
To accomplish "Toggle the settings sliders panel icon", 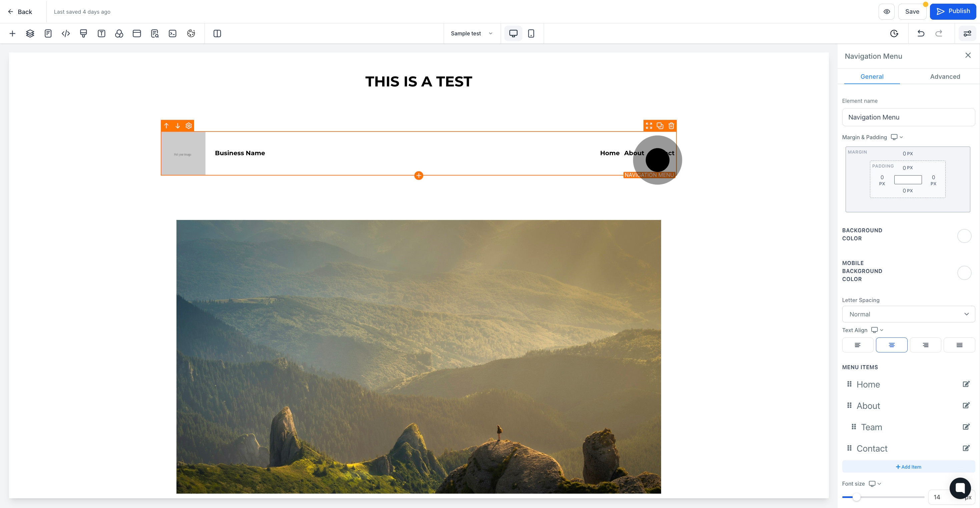I will 967,33.
